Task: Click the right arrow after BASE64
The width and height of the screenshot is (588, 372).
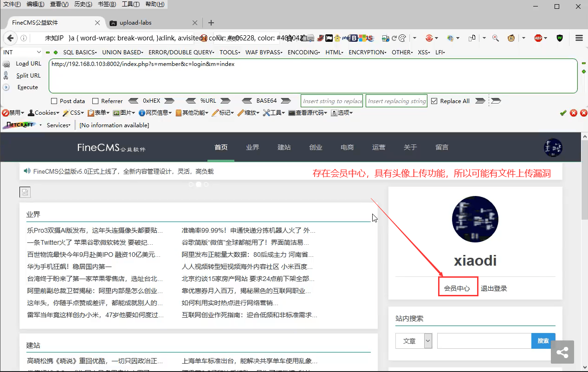Action: [285, 101]
